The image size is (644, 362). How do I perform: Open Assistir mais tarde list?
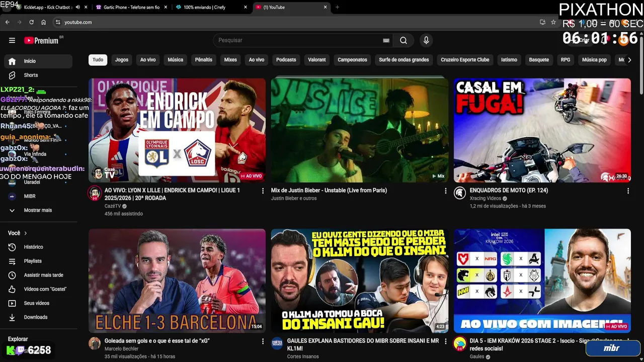[x=38, y=275]
